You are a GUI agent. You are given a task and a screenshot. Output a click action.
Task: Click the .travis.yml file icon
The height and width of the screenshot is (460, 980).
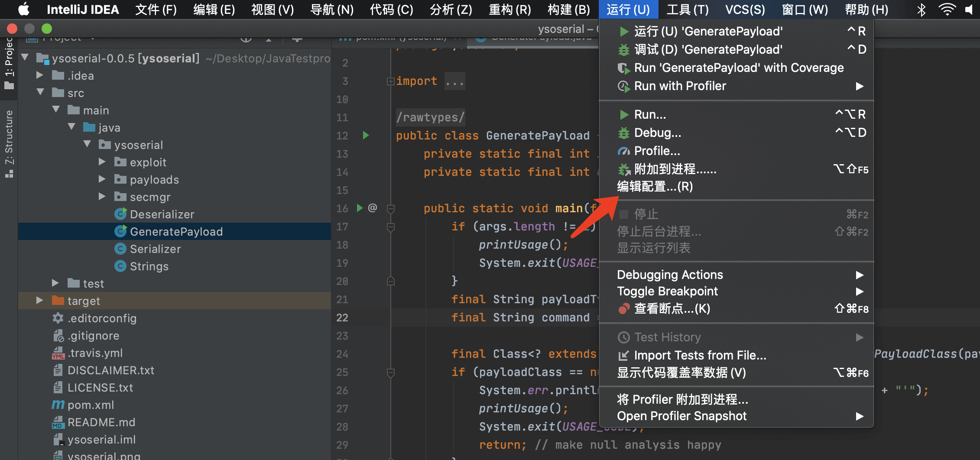click(x=58, y=353)
